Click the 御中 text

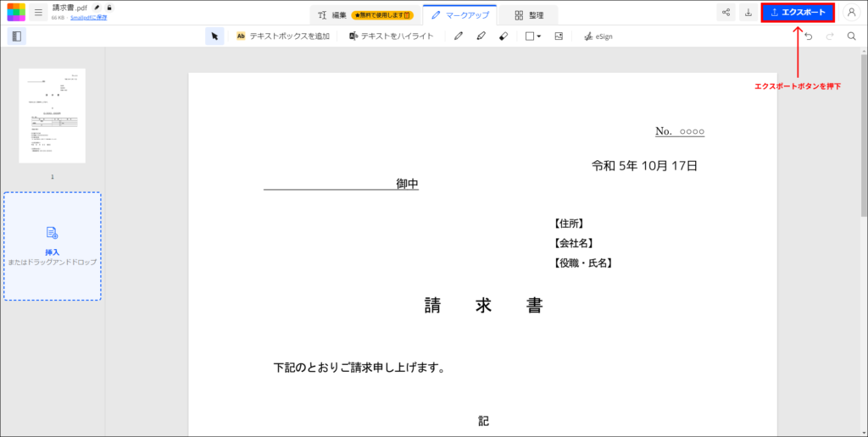click(x=408, y=184)
